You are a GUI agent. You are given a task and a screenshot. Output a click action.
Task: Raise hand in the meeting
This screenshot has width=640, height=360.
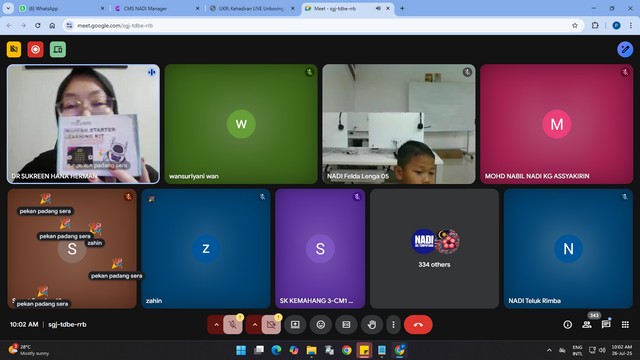click(x=371, y=324)
